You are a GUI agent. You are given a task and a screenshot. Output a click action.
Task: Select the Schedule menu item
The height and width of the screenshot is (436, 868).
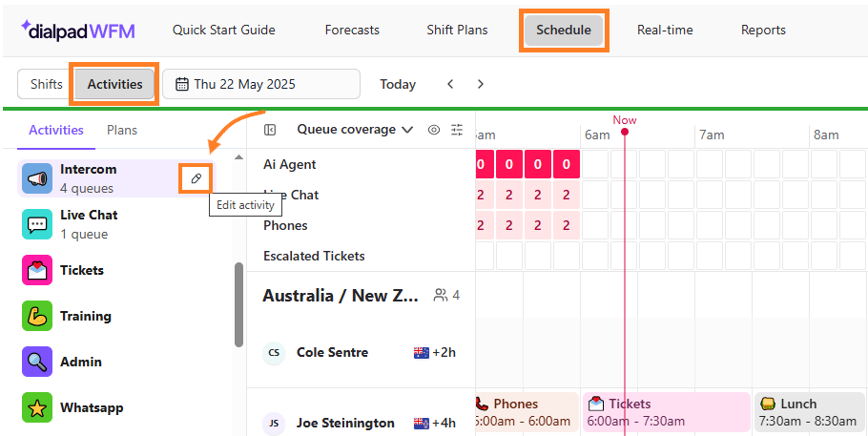click(x=564, y=31)
